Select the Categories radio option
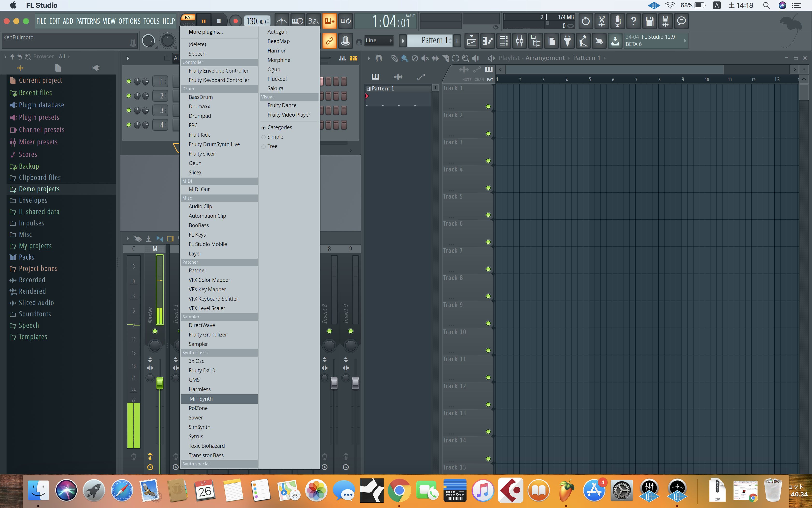The width and height of the screenshot is (812, 508). [x=263, y=128]
